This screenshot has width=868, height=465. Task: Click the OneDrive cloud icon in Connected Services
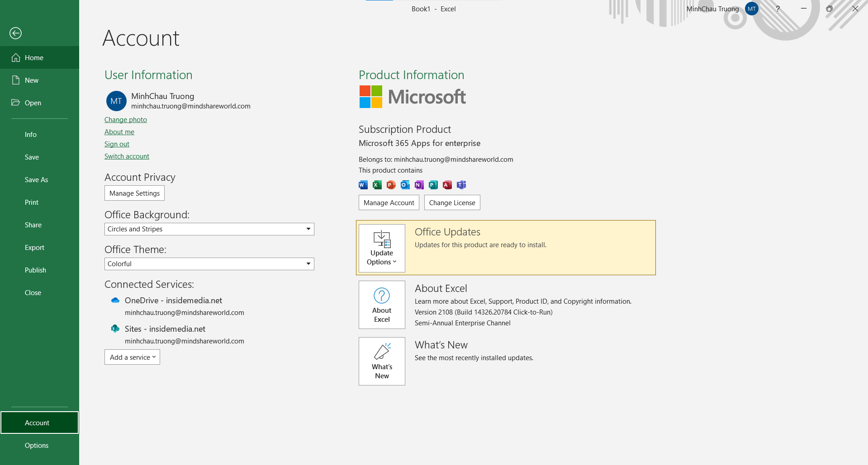pos(115,300)
